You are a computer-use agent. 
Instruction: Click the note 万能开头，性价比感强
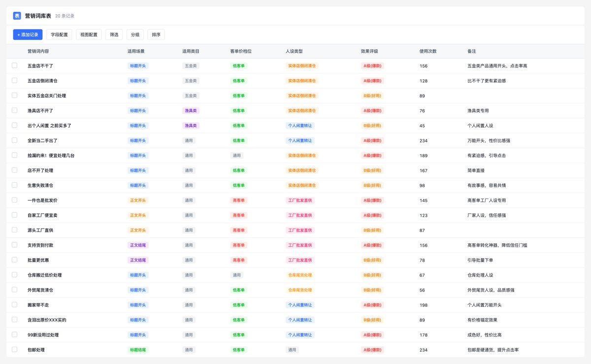489,140
